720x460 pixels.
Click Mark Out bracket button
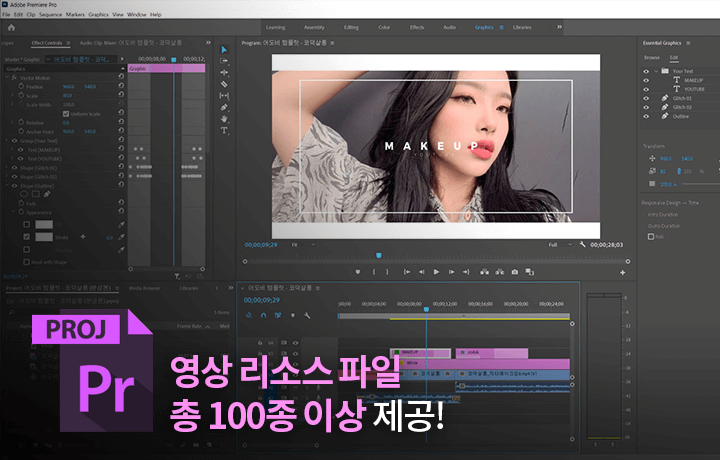pos(387,272)
